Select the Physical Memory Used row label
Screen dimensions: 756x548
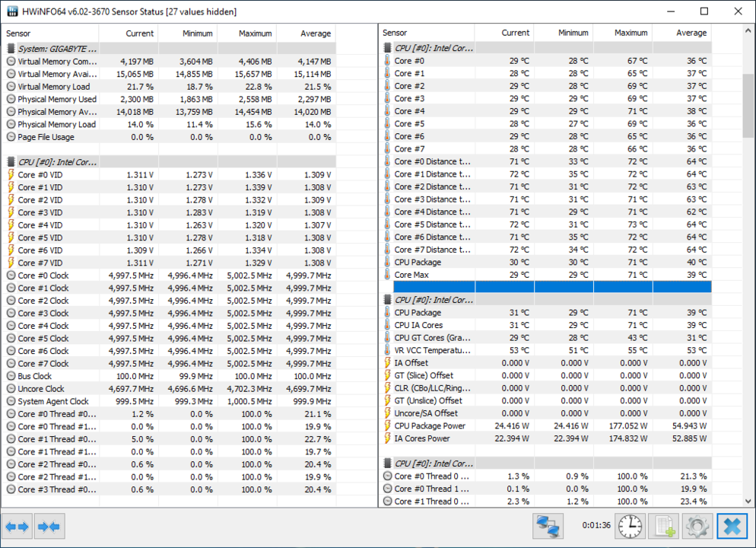click(x=57, y=99)
